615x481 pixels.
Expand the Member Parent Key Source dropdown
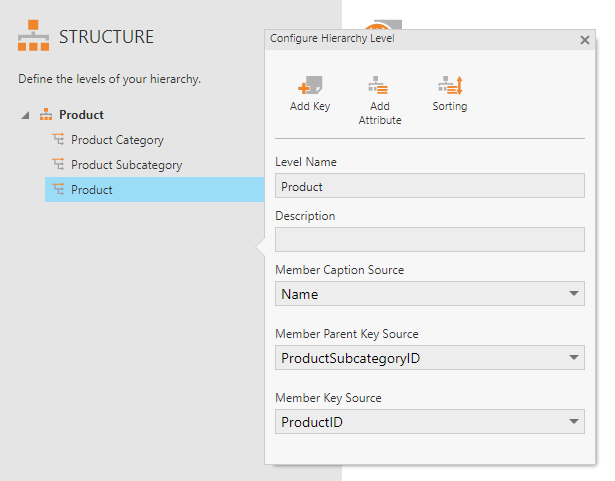[574, 358]
